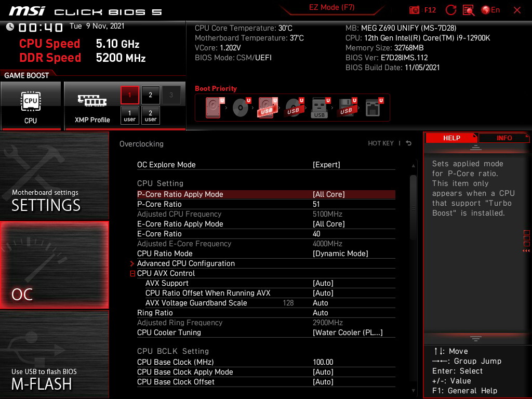Change P-Core Ratio Apply Mode value
The width and height of the screenshot is (532, 399).
328,194
